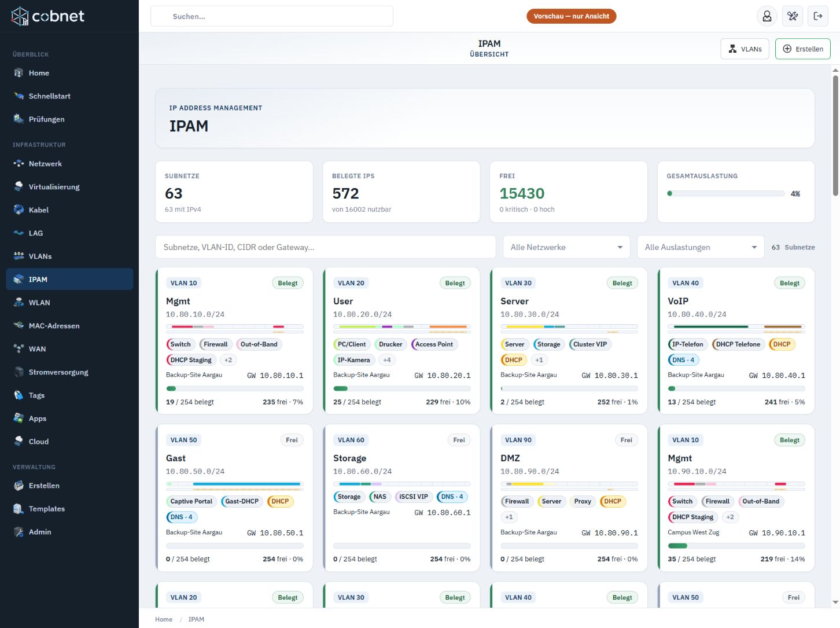Click the Schnellstart sidebar icon
This screenshot has width=840, height=628.
(x=19, y=96)
